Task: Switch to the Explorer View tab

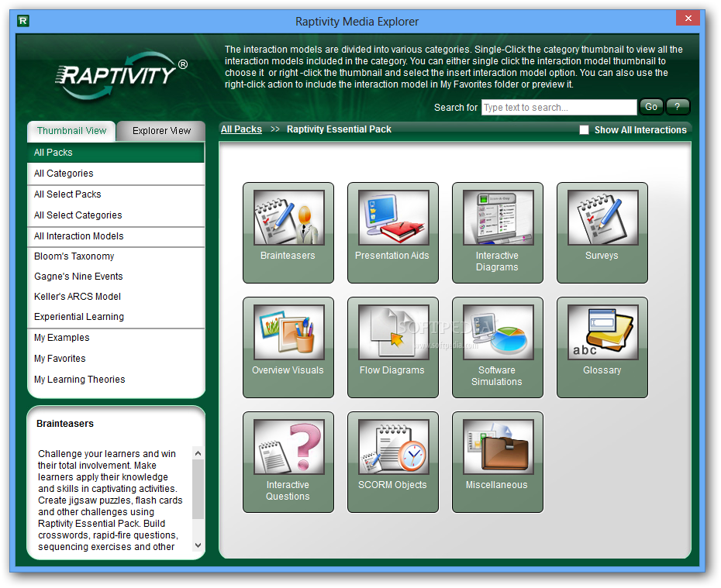Action: coord(161,131)
